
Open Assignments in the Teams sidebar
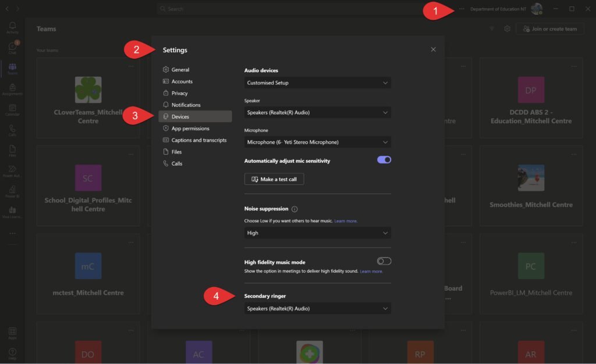(x=12, y=89)
